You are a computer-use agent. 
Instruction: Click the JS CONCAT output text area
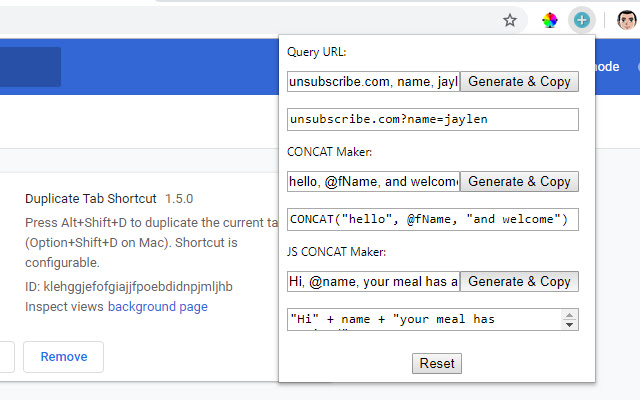click(424, 319)
